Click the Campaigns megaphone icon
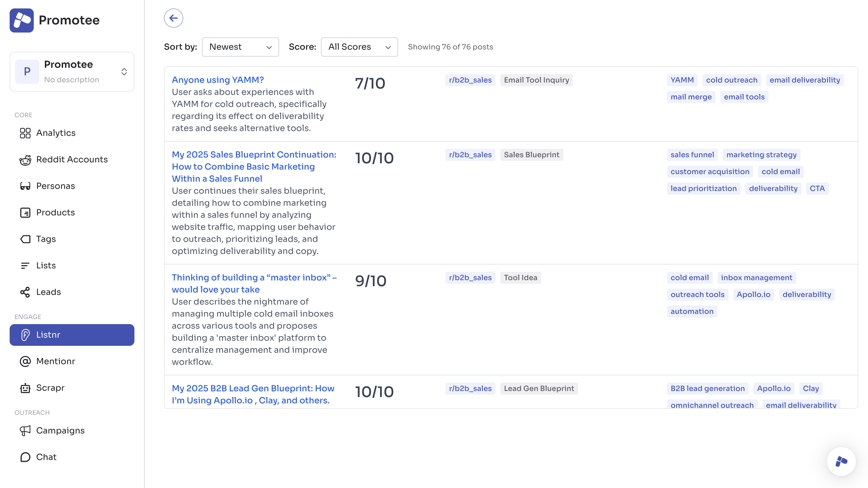 pos(25,431)
